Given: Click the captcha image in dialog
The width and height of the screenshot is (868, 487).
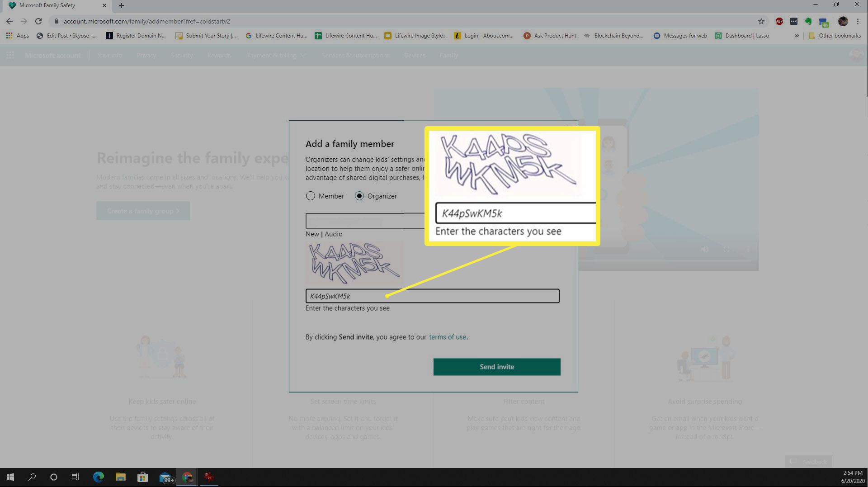Looking at the screenshot, I should [354, 263].
